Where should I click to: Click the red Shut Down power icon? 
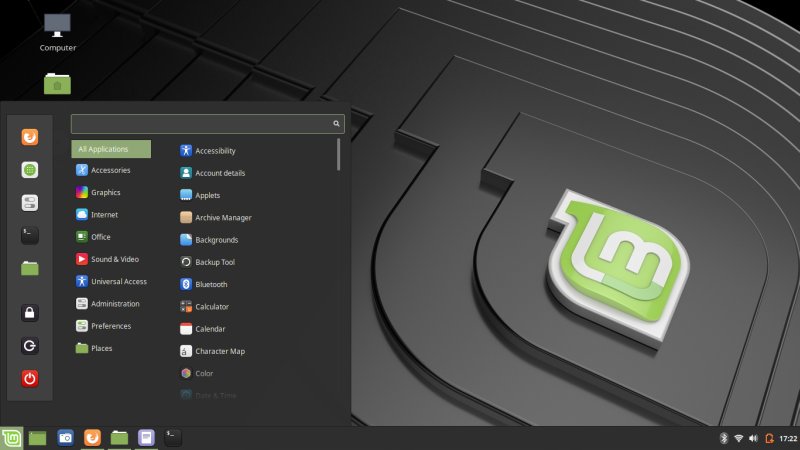pos(30,378)
